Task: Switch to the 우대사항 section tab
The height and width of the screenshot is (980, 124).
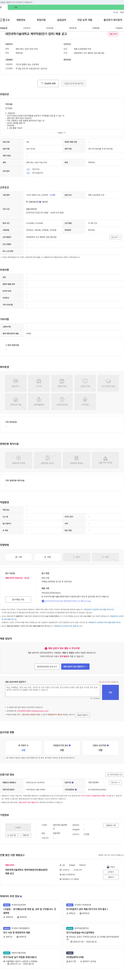Action: [x=50, y=28]
